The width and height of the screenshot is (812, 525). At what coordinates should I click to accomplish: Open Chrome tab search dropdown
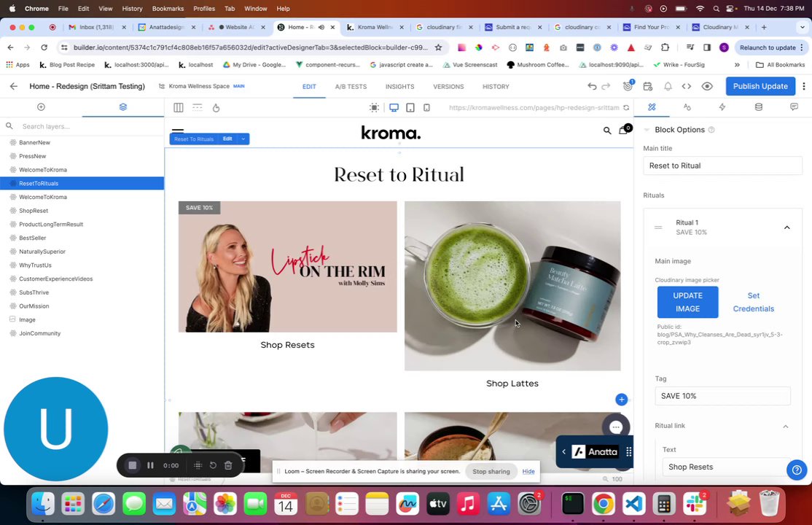click(803, 27)
